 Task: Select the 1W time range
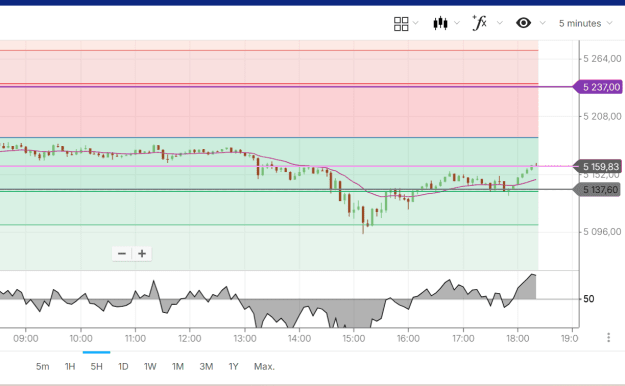pos(150,366)
